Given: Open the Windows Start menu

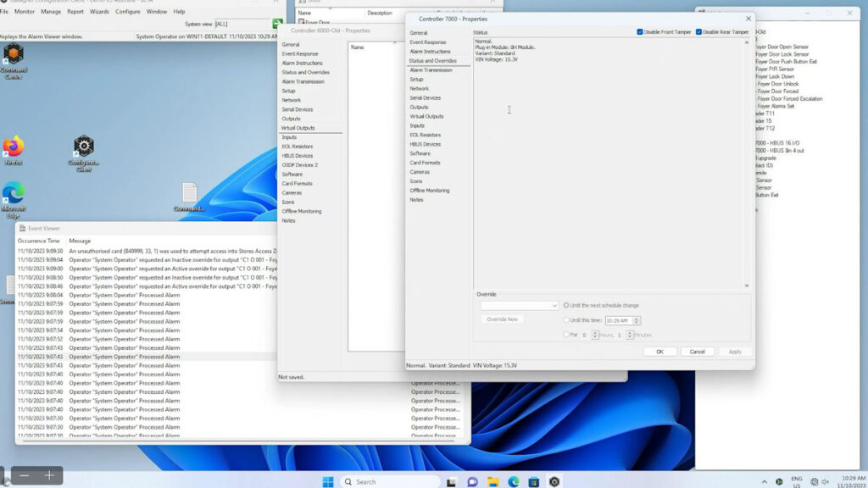Looking at the screenshot, I should (328, 481).
